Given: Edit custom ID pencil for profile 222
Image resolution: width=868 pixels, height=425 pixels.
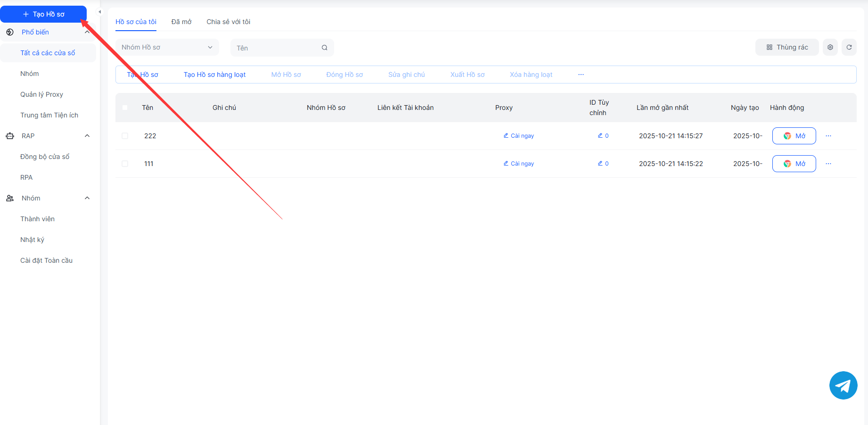Looking at the screenshot, I should pyautogui.click(x=600, y=136).
